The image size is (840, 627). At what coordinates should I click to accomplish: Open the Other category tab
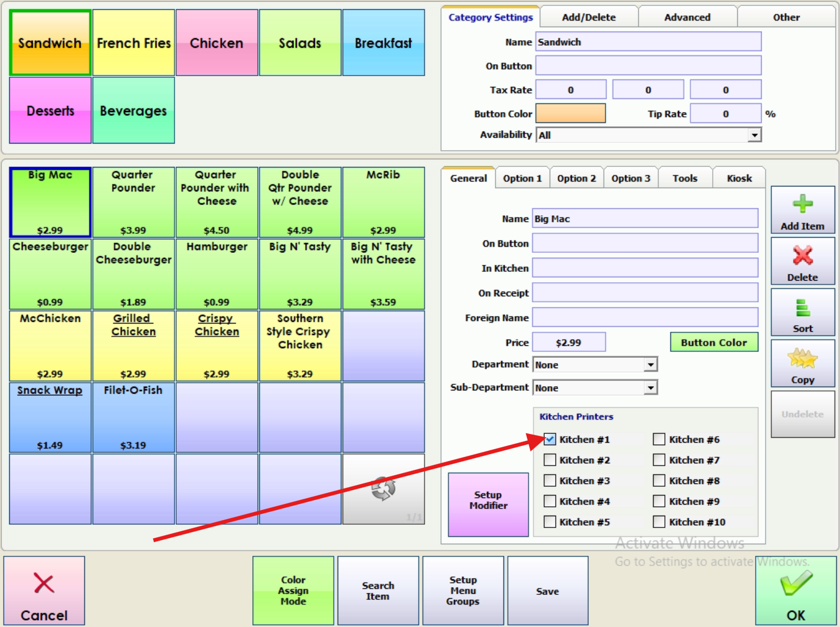(786, 17)
